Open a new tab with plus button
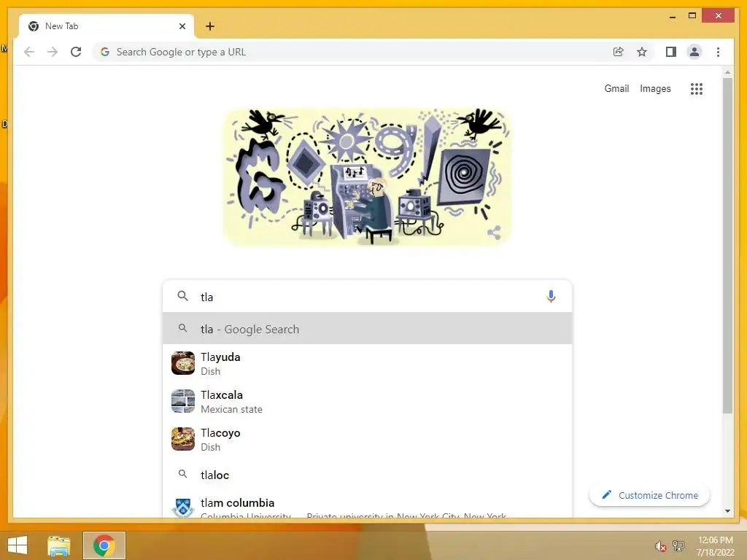This screenshot has height=560, width=747. [x=209, y=26]
